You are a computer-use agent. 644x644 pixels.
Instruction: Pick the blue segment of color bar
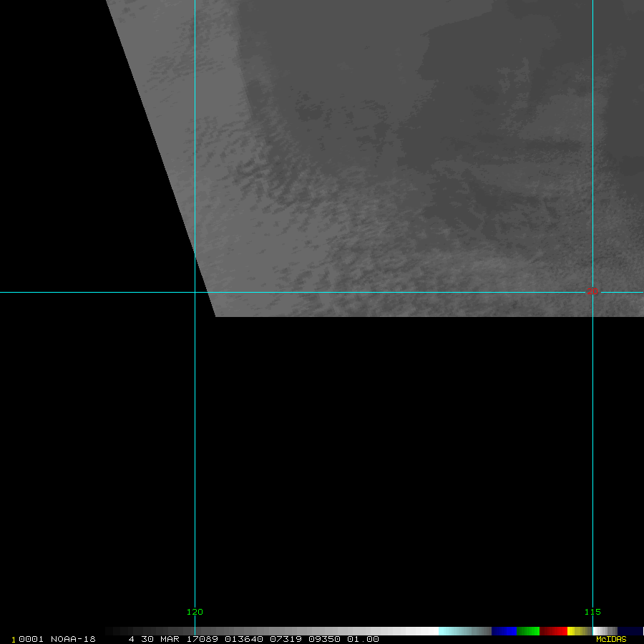504,631
